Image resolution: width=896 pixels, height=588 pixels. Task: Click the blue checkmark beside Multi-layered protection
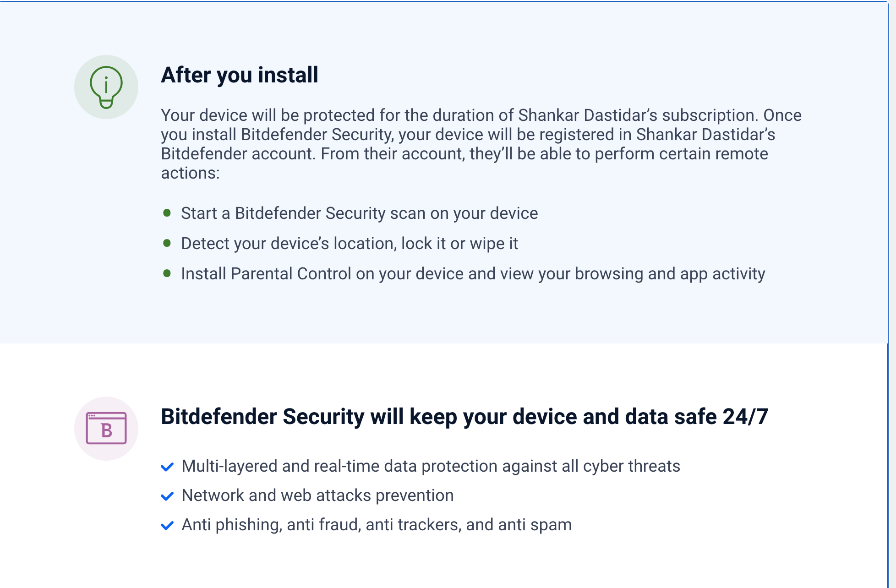167,467
